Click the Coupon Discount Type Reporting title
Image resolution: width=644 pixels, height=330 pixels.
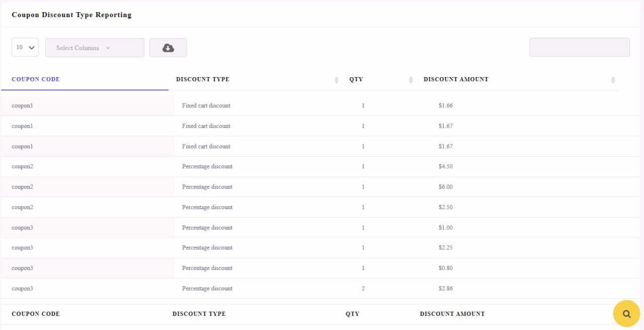71,15
